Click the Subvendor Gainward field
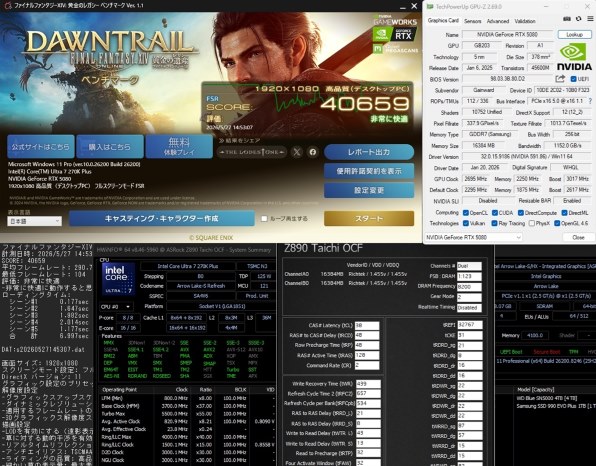This screenshot has width=596, height=466. point(483,90)
